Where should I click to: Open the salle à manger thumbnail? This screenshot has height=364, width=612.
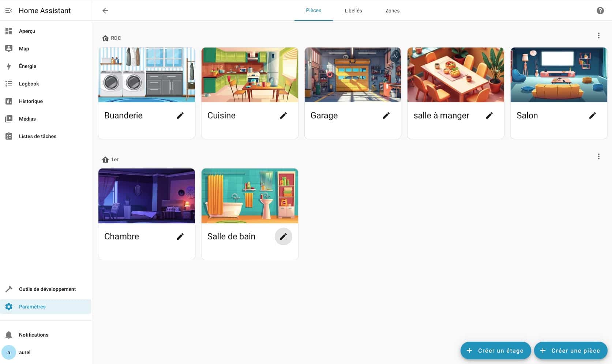point(456,75)
